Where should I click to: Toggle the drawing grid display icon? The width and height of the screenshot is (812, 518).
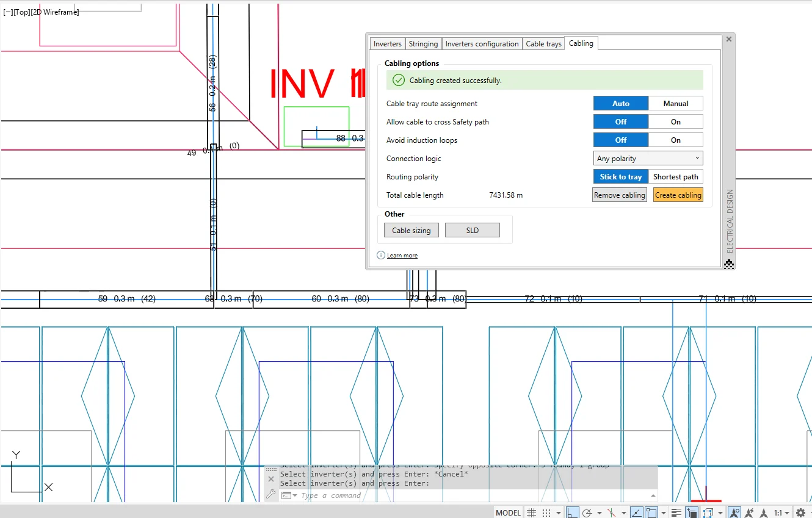pos(531,513)
